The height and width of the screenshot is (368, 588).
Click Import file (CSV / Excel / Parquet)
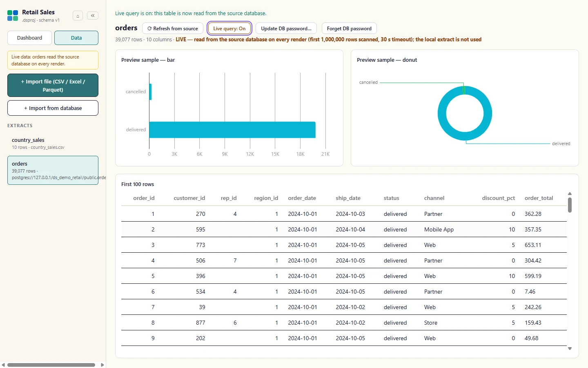[53, 85]
